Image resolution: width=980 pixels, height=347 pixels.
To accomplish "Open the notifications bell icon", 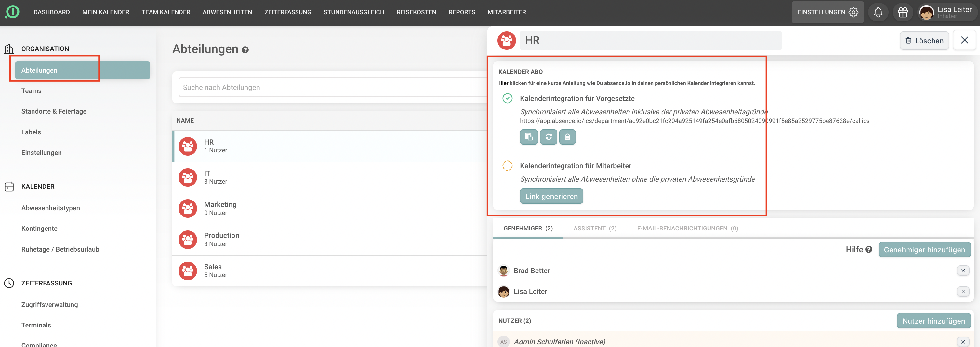I will [878, 12].
